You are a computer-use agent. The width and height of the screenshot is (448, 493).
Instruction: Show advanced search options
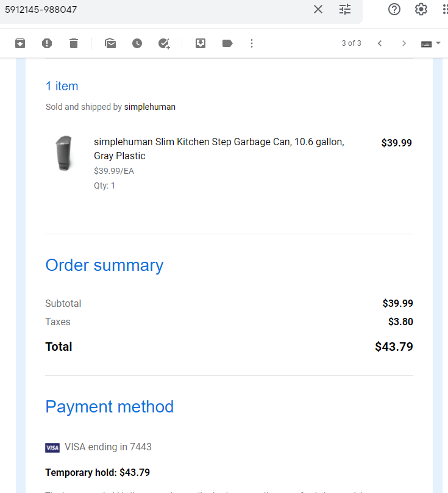[x=345, y=9]
